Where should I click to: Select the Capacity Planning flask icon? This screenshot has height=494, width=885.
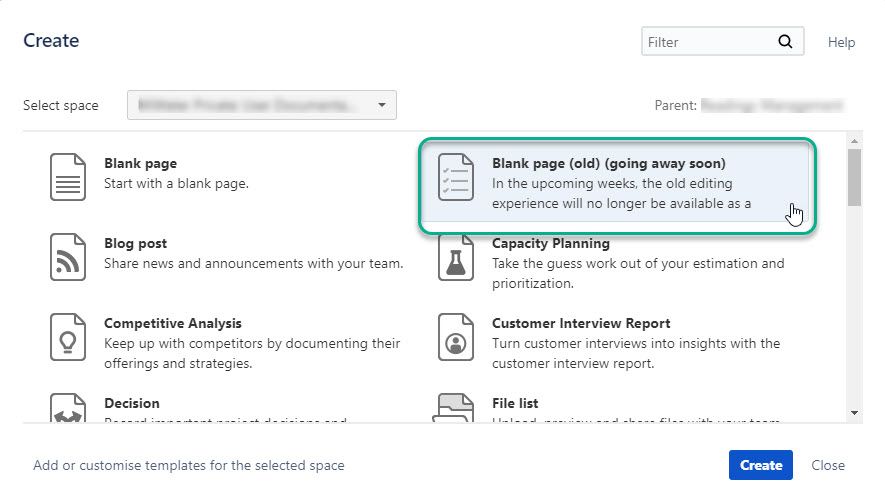(x=455, y=258)
